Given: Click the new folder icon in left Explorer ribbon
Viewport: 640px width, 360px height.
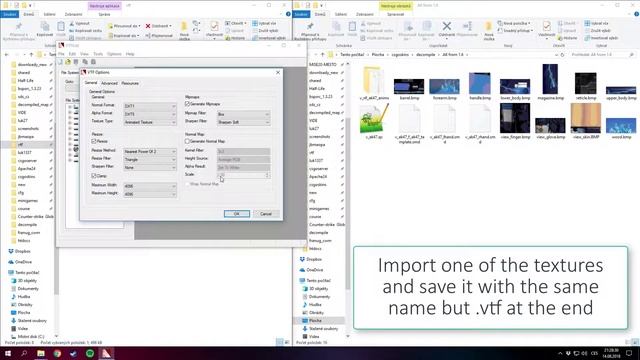Looking at the screenshot, I should tap(184, 27).
